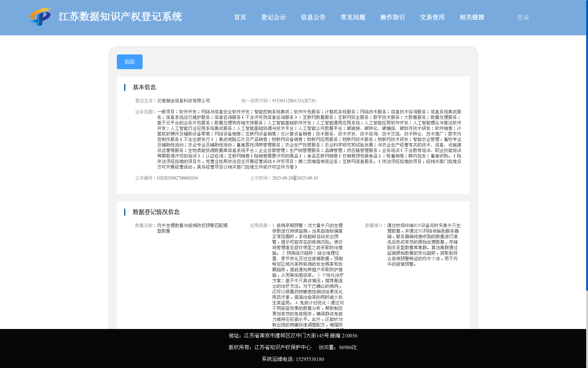Open the 登记公示 menu item
588x368 pixels.
(273, 17)
